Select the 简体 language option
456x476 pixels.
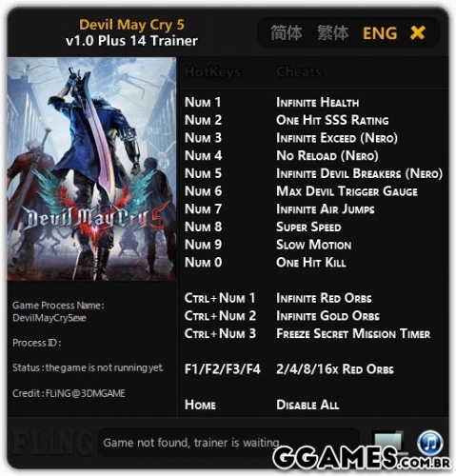[x=287, y=33]
